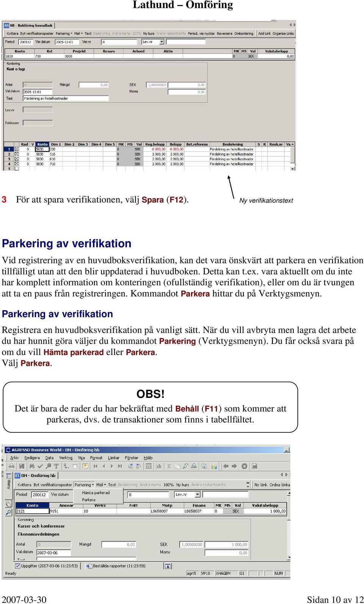Click the sigma sum icon in AGRESSO toolbar
The height and width of the screenshot is (604, 364).
169,466
